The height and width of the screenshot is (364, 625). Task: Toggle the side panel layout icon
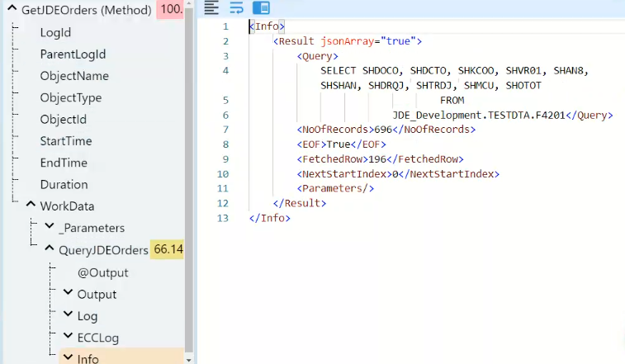[261, 7]
